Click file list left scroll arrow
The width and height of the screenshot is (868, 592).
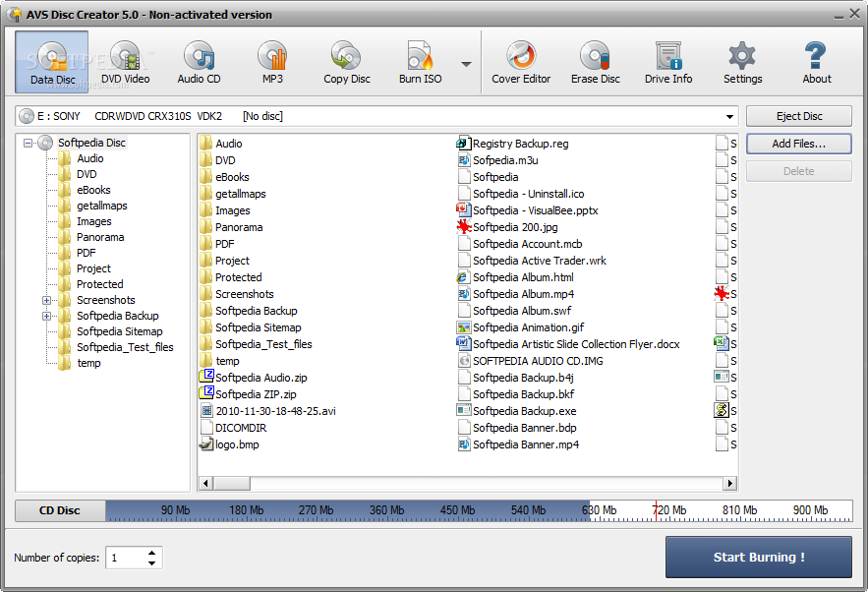coord(205,484)
